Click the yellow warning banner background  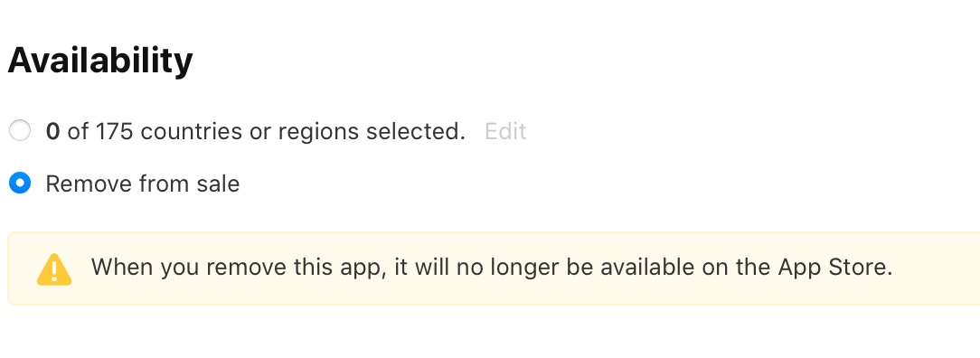[x=494, y=268]
